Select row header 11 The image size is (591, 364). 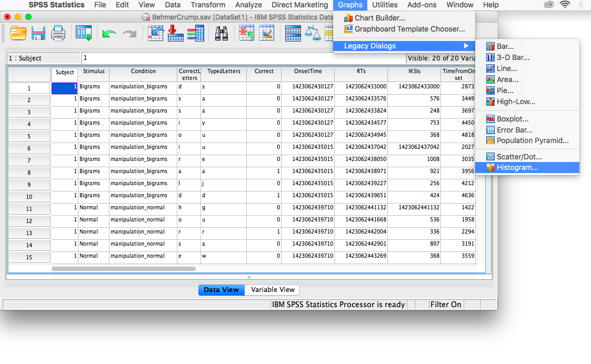(x=29, y=209)
